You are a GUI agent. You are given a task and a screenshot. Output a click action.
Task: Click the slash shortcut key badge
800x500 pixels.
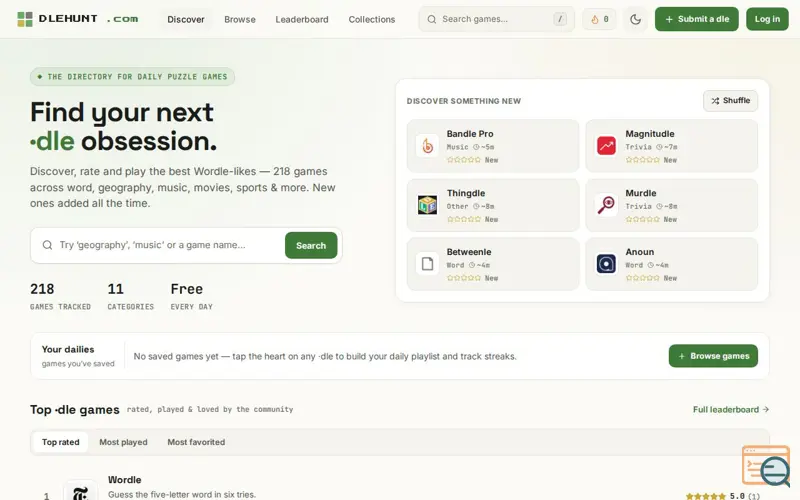(x=560, y=19)
